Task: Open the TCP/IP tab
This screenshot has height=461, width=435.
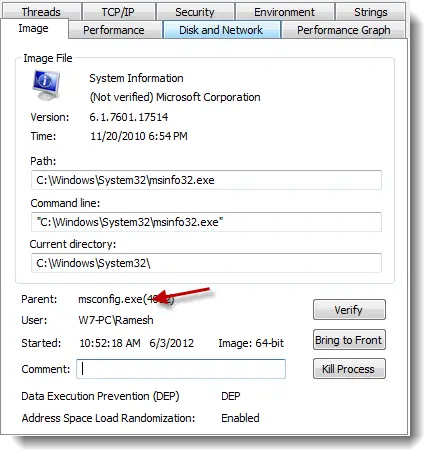Action: pos(118,12)
